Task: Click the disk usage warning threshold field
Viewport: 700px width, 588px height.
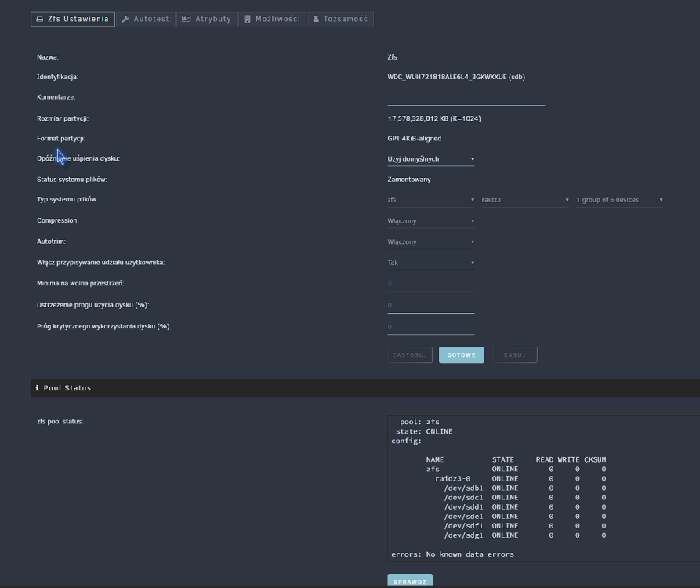Action: coord(431,306)
